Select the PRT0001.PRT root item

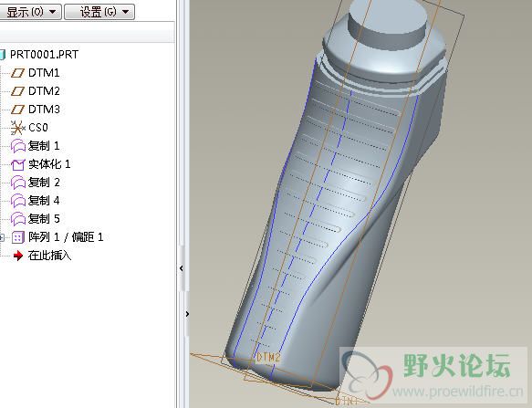[44, 55]
